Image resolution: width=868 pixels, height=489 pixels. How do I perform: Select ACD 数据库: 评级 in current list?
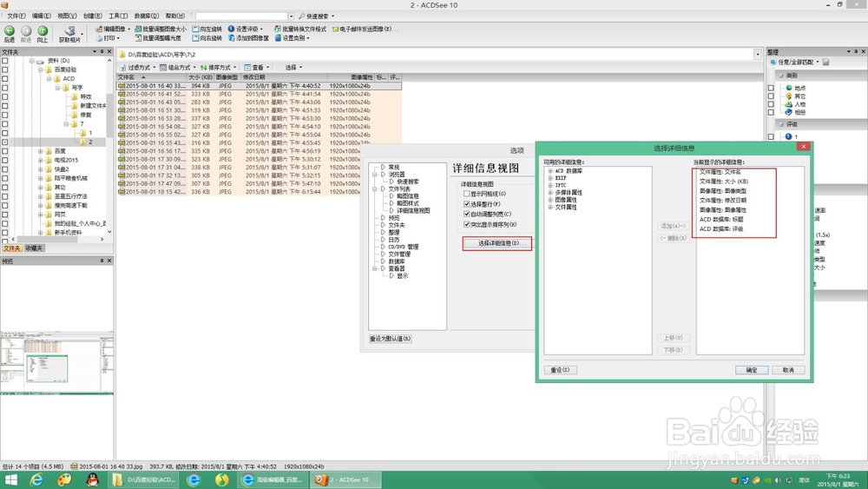click(720, 228)
